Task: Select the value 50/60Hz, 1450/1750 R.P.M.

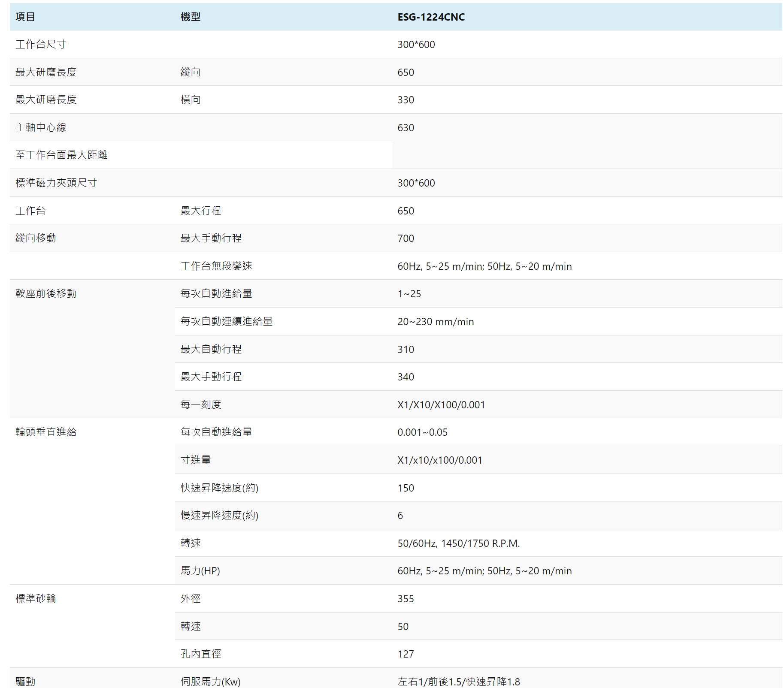Action: click(x=458, y=543)
